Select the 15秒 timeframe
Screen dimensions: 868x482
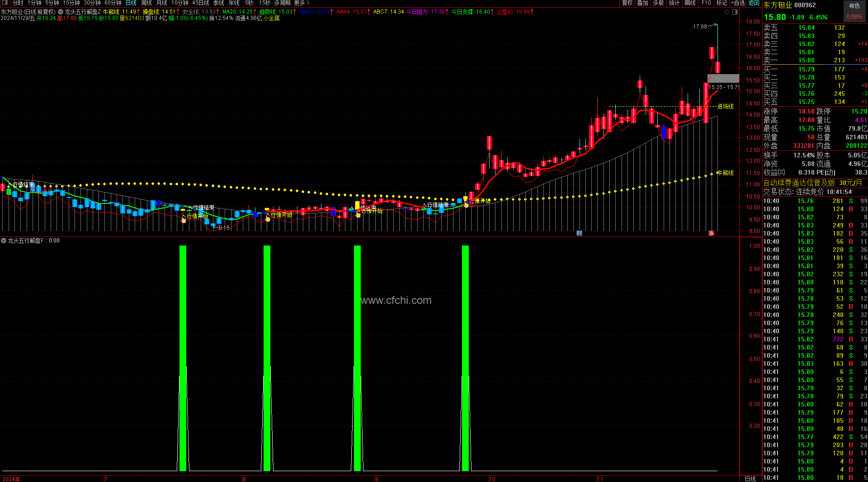tap(265, 3)
